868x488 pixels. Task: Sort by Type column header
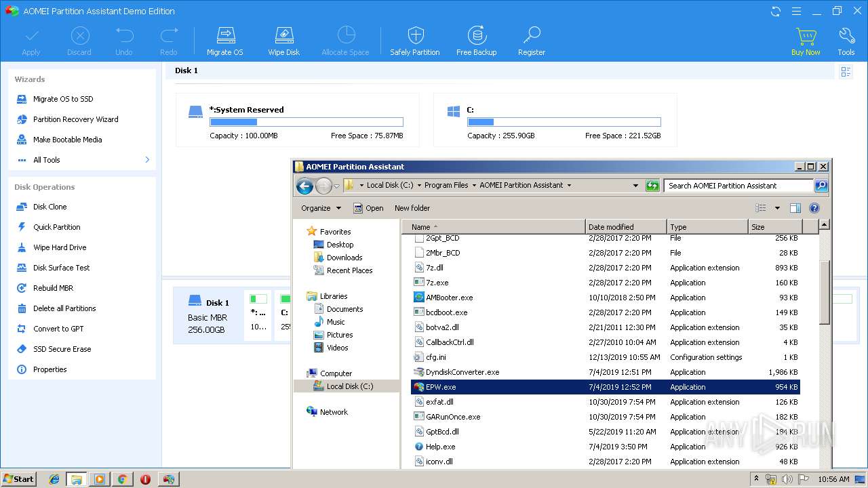707,227
